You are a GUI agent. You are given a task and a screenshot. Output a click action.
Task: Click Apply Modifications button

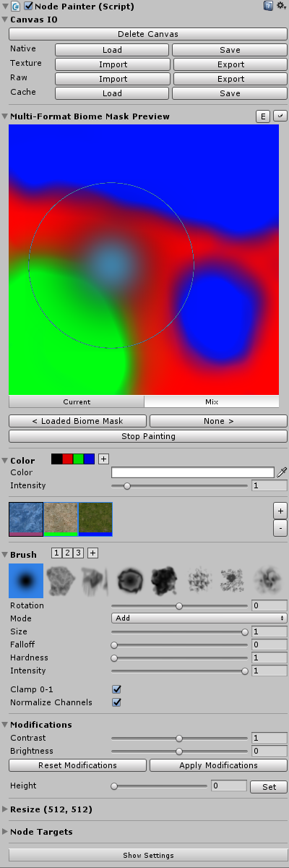pyautogui.click(x=218, y=765)
